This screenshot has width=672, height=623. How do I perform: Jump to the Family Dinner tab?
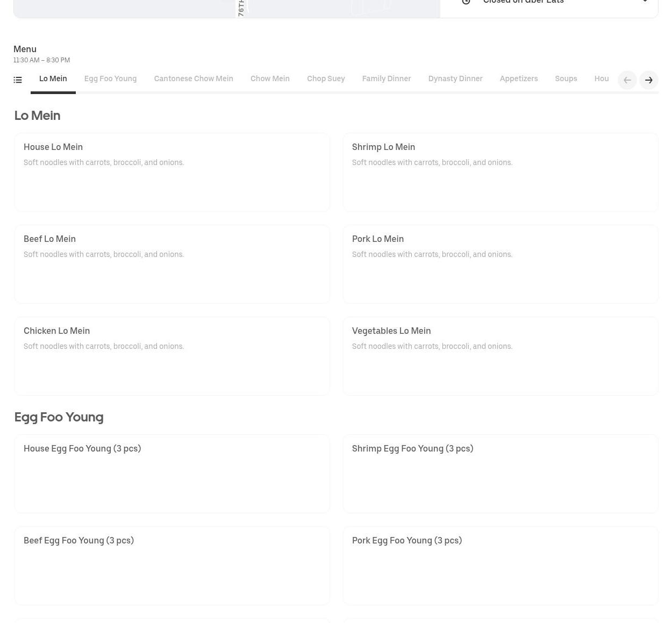[x=386, y=79]
